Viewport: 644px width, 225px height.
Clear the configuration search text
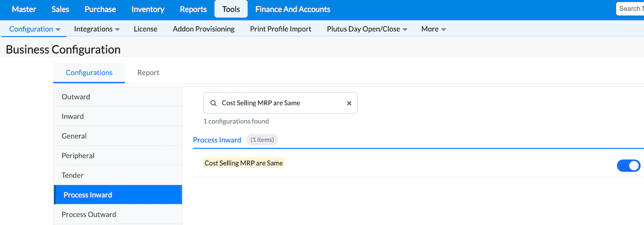[x=349, y=103]
